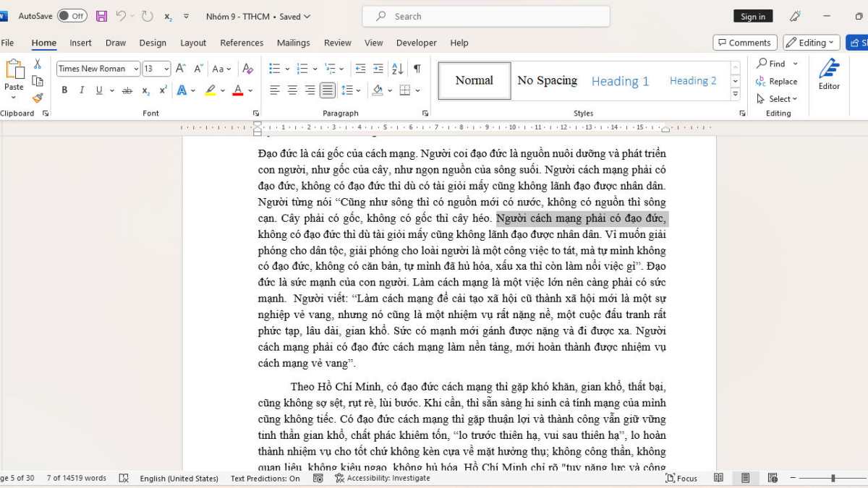Click the Subscript icon

[145, 90]
